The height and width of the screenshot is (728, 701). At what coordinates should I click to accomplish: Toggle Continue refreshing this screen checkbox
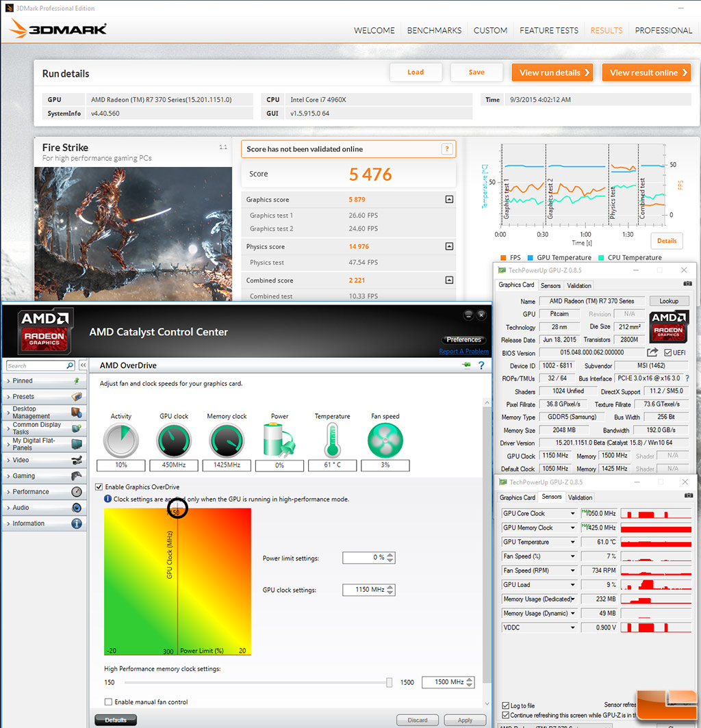coord(505,715)
